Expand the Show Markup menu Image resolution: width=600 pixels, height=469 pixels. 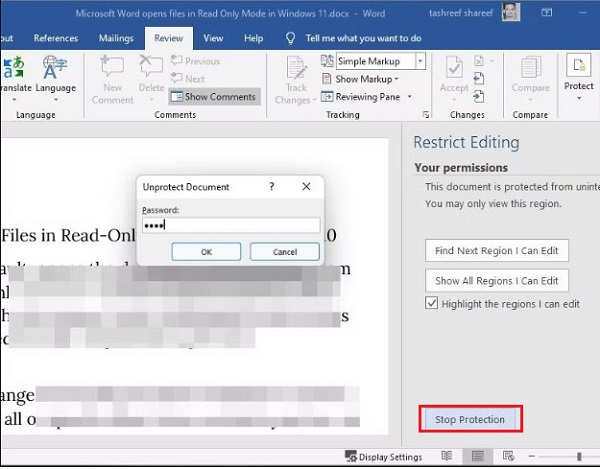pyautogui.click(x=360, y=79)
